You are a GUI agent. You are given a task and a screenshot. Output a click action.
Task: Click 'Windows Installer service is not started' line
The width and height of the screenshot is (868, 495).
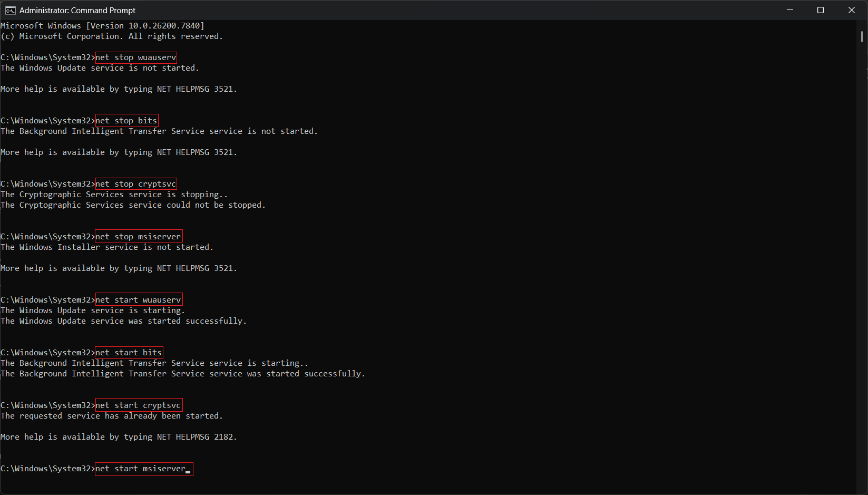pyautogui.click(x=107, y=247)
